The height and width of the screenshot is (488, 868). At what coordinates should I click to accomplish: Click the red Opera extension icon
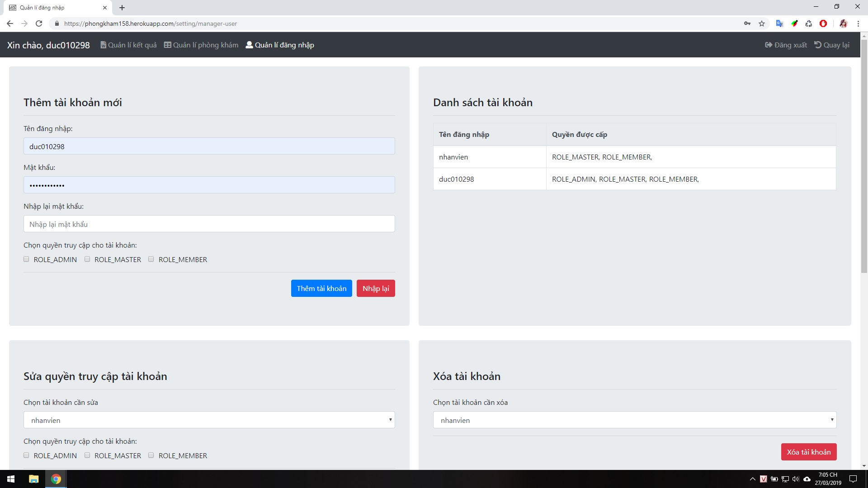click(x=823, y=23)
